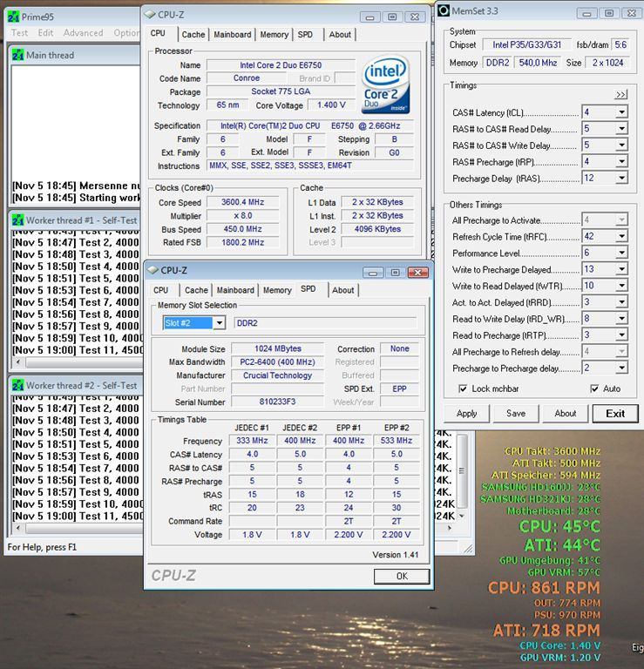Image resolution: width=644 pixels, height=669 pixels.
Task: Click the Bus Speed value 450.0 MHz
Action: [242, 229]
